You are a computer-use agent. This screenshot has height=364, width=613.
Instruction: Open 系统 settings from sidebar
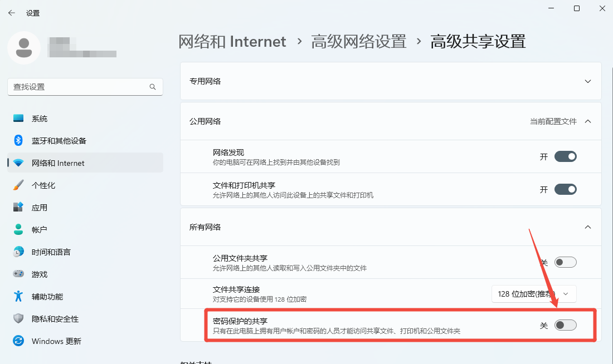coord(39,119)
